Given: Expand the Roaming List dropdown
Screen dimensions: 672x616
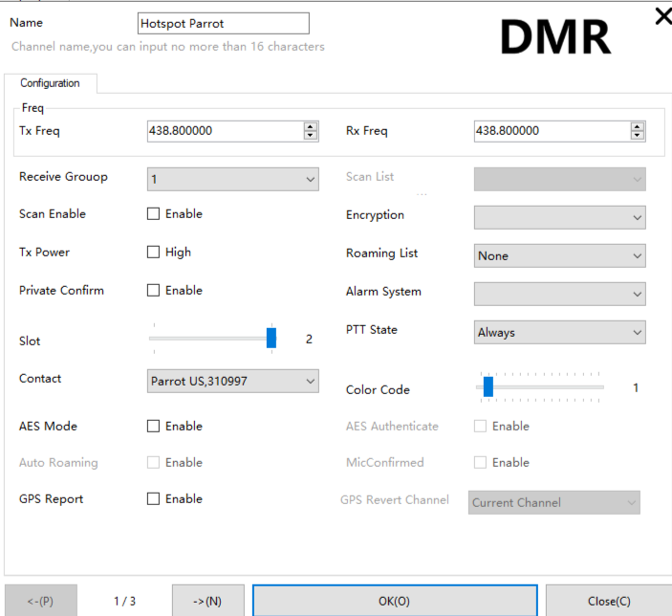Looking at the screenshot, I should 559,256.
